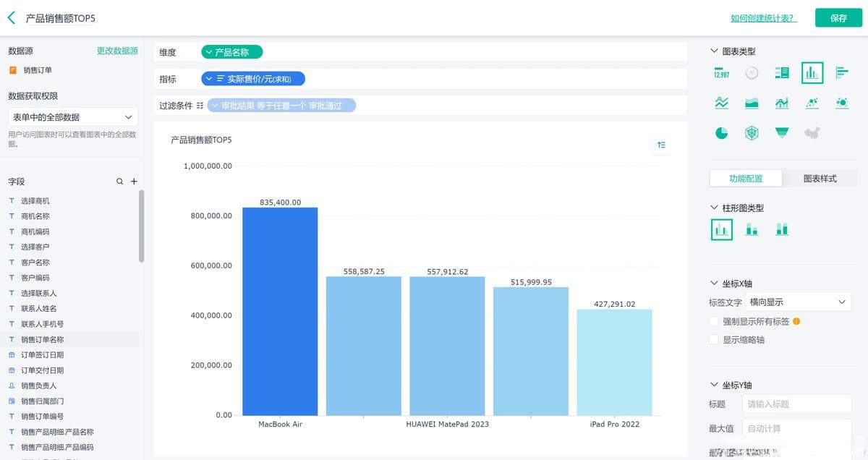The width and height of the screenshot is (868, 460).
Task: Collapse the 坐标X轴 section
Action: tap(715, 284)
